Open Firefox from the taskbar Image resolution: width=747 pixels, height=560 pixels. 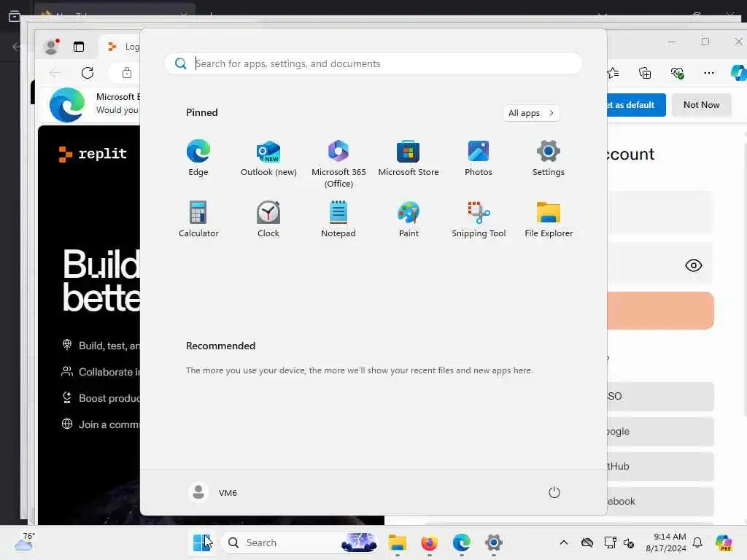click(x=429, y=542)
